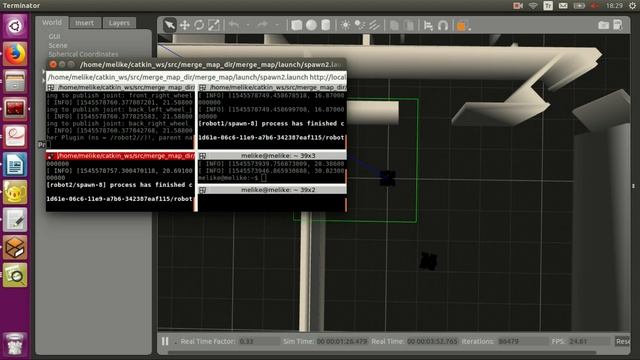The image size is (640, 360).
Task: Select Scene in the World tree
Action: click(58, 45)
